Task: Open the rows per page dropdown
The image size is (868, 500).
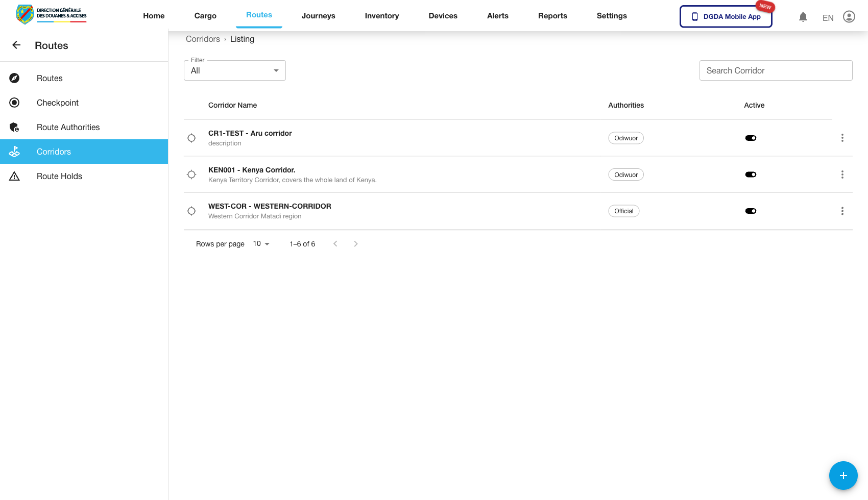Action: (261, 244)
